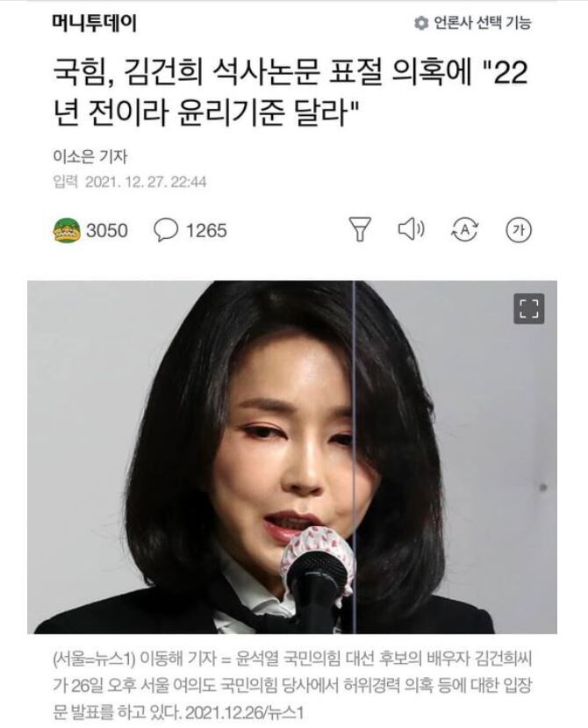Open the funnel-shaped summary icon
This screenshot has height=728, width=588.
(x=360, y=229)
